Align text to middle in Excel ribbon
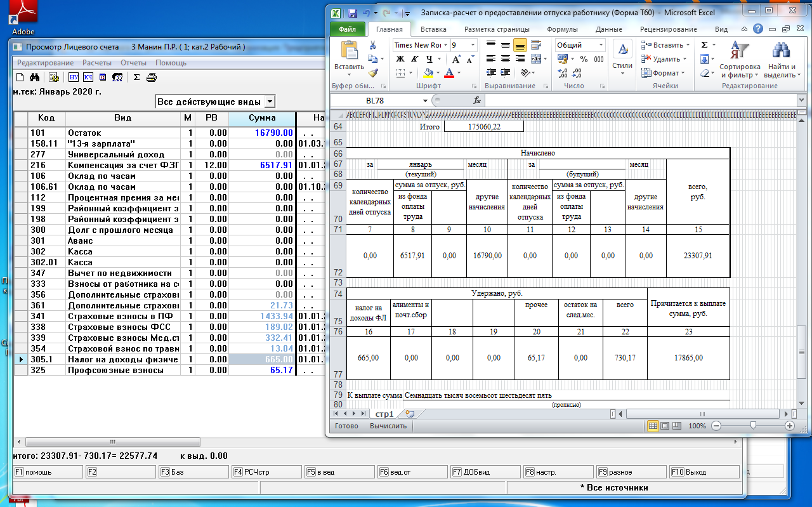The height and width of the screenshot is (507, 812). coord(506,45)
